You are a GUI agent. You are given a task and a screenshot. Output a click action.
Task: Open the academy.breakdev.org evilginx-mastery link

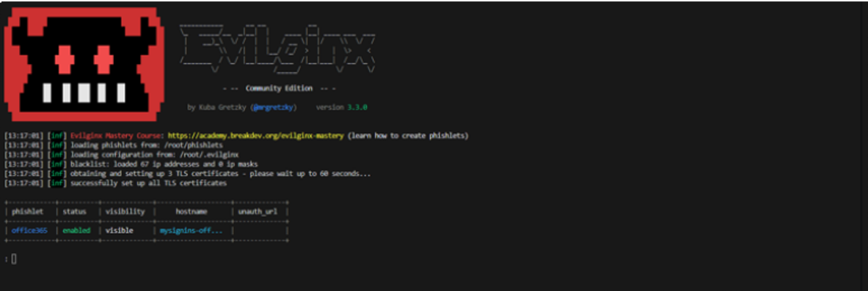click(x=256, y=136)
